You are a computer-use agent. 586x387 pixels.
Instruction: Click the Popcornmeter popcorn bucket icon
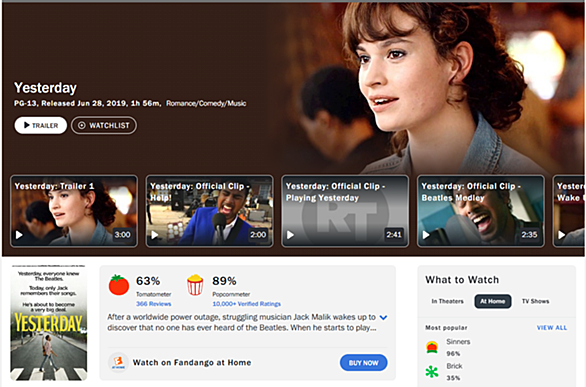coord(195,285)
